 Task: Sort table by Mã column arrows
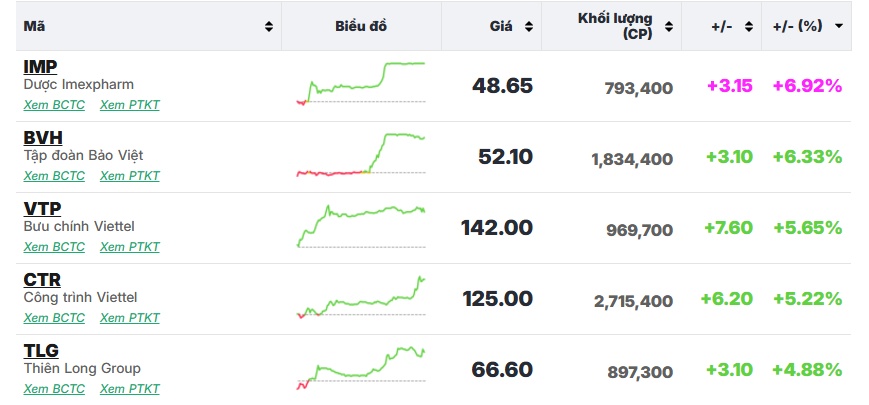[269, 27]
